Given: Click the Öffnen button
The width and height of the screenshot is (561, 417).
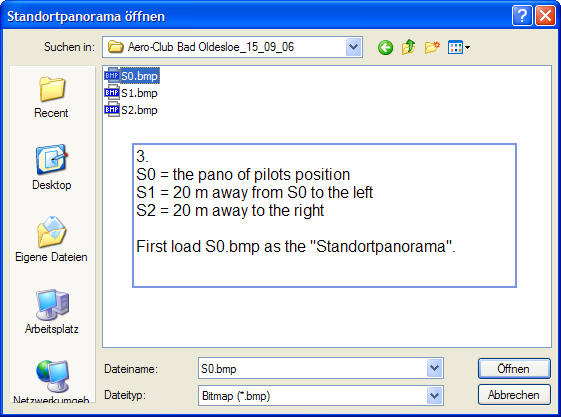Looking at the screenshot, I should point(514,368).
